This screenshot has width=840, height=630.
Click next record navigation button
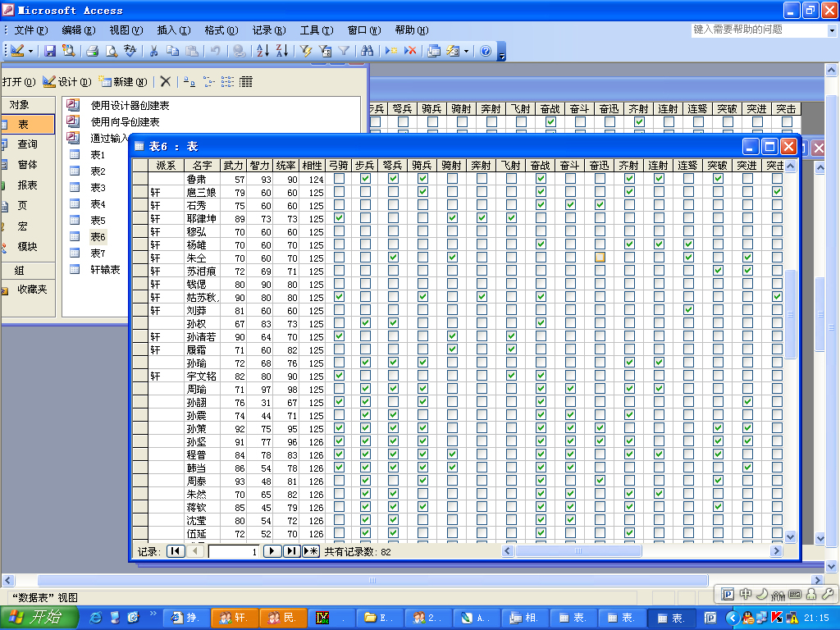pos(272,551)
